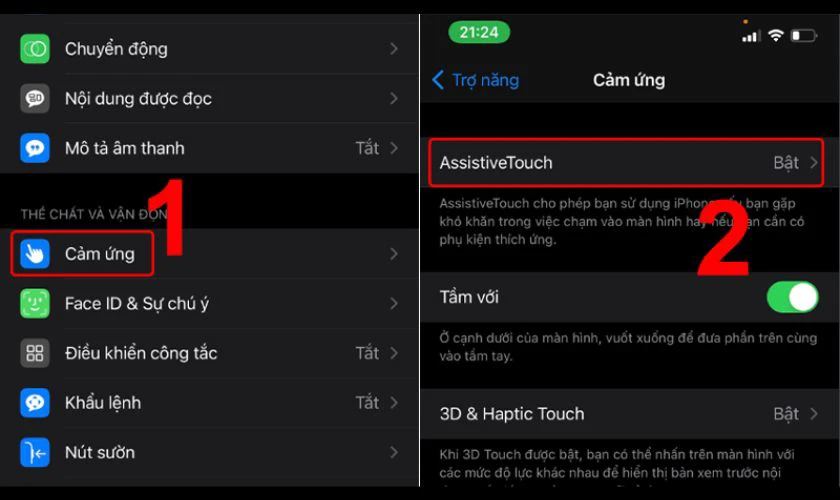
Task: Tap the Mô tả âm thanh bubble icon
Action: [35, 148]
